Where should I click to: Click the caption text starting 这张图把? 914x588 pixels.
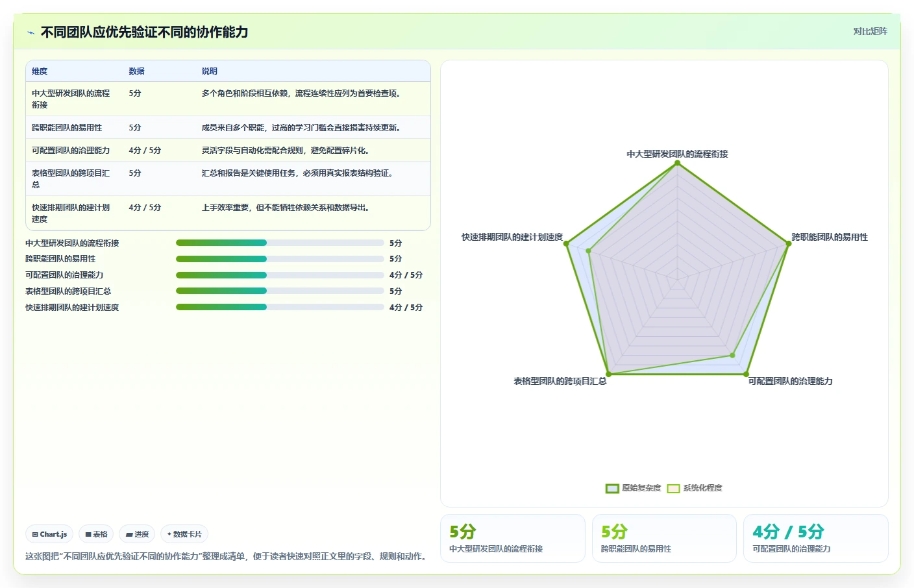coord(227,556)
